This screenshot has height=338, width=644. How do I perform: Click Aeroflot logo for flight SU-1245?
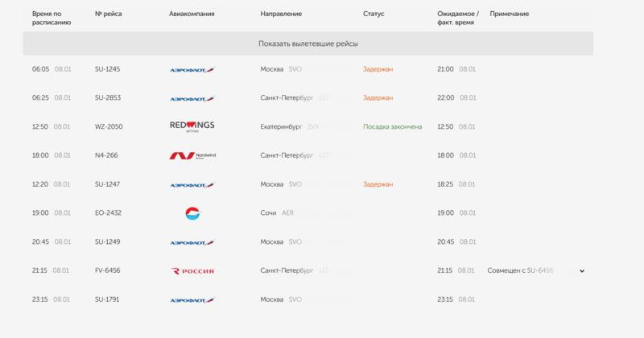click(192, 69)
